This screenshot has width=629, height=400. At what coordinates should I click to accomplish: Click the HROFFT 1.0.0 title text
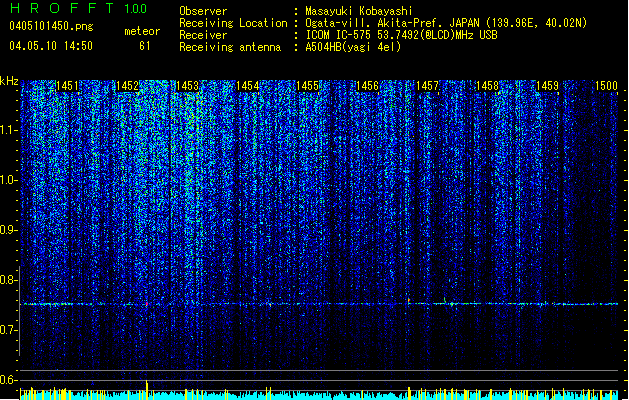(x=78, y=8)
